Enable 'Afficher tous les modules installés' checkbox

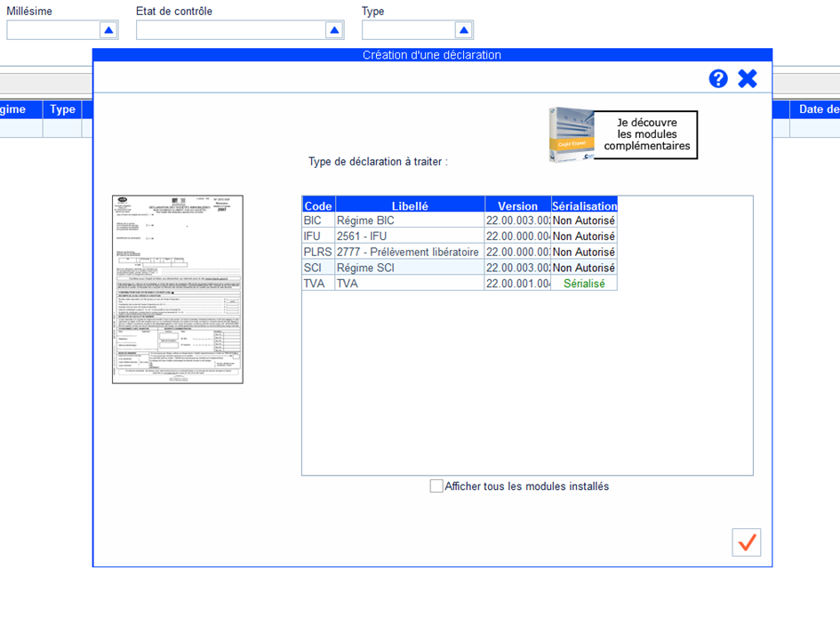pyautogui.click(x=436, y=486)
